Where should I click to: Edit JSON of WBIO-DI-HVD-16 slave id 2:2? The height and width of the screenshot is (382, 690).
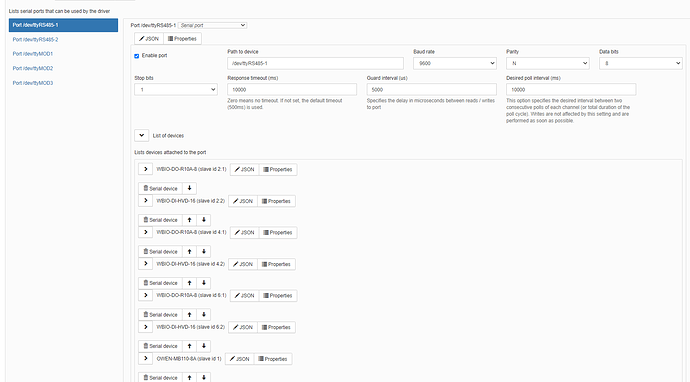(x=243, y=201)
